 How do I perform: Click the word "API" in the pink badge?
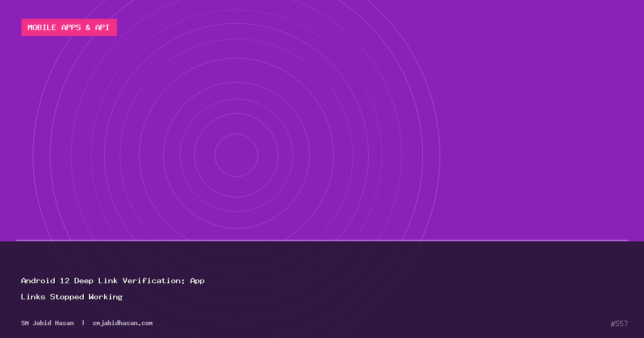pyautogui.click(x=102, y=27)
